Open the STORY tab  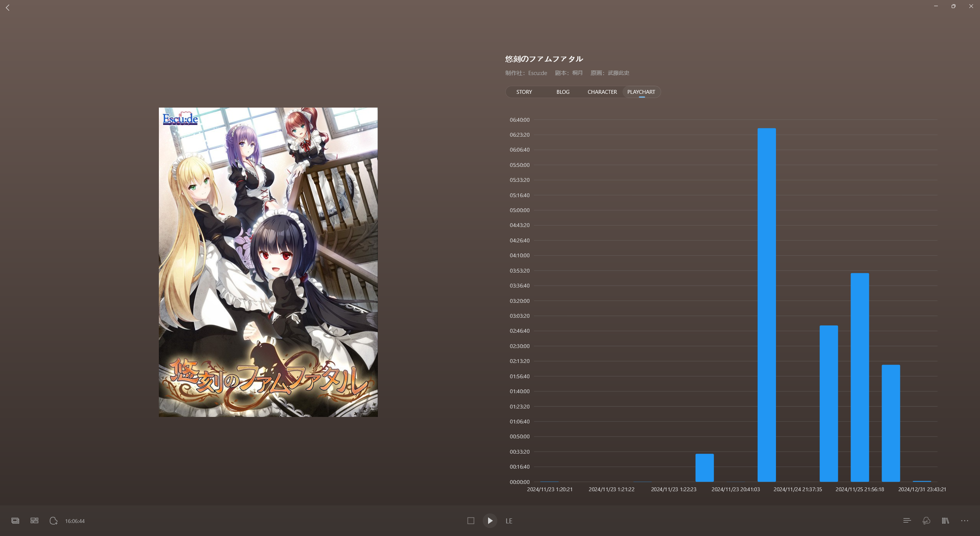524,92
